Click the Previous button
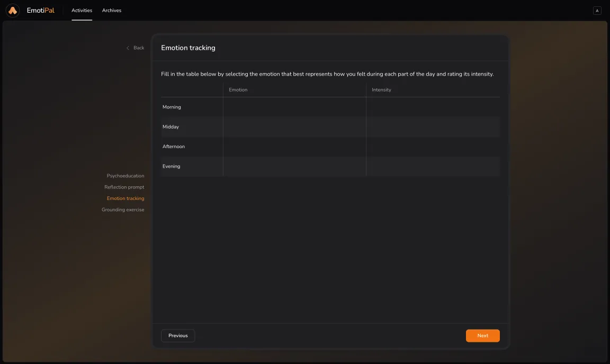The height and width of the screenshot is (364, 610). click(x=177, y=335)
